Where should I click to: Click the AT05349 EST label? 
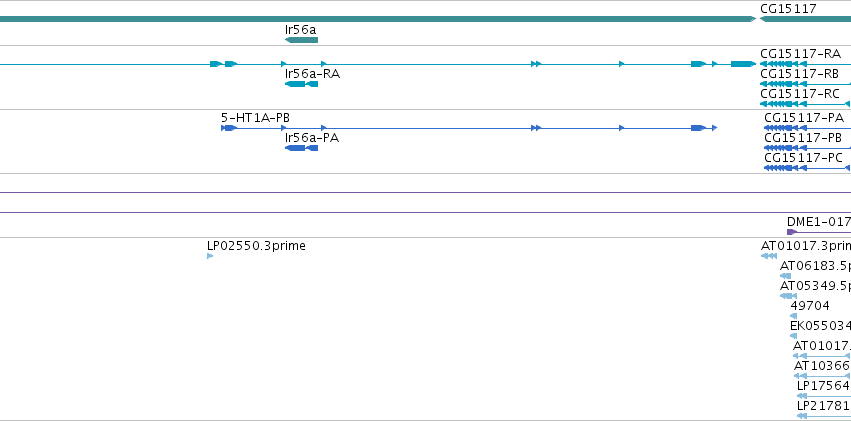click(815, 286)
